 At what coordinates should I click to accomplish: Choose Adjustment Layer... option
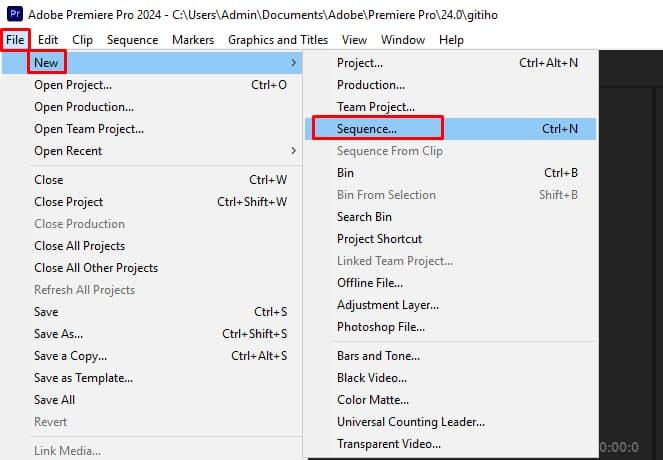pos(388,305)
